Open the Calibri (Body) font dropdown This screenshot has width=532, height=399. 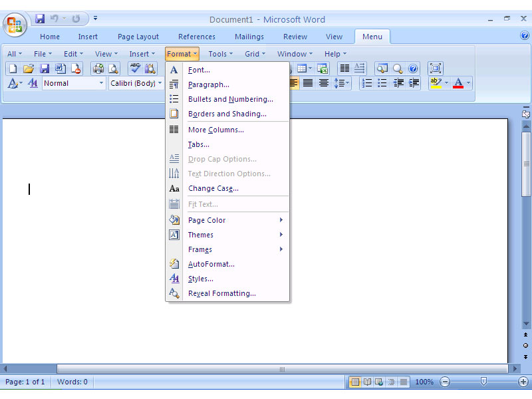pyautogui.click(x=136, y=83)
